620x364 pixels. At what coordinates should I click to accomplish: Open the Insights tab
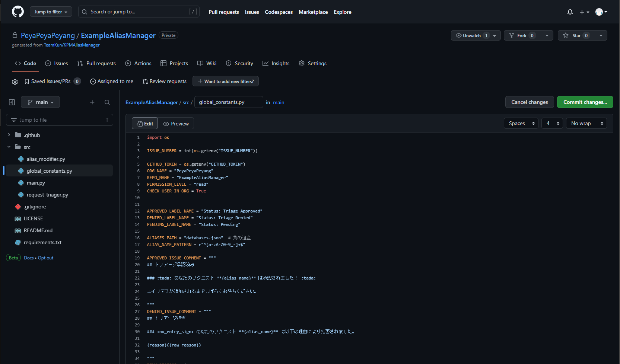click(x=276, y=63)
